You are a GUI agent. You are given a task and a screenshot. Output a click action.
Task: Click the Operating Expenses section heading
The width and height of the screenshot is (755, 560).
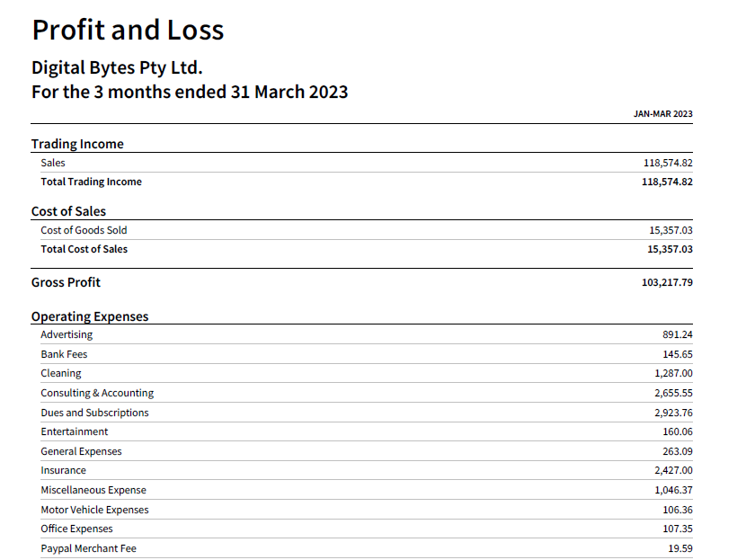(90, 316)
